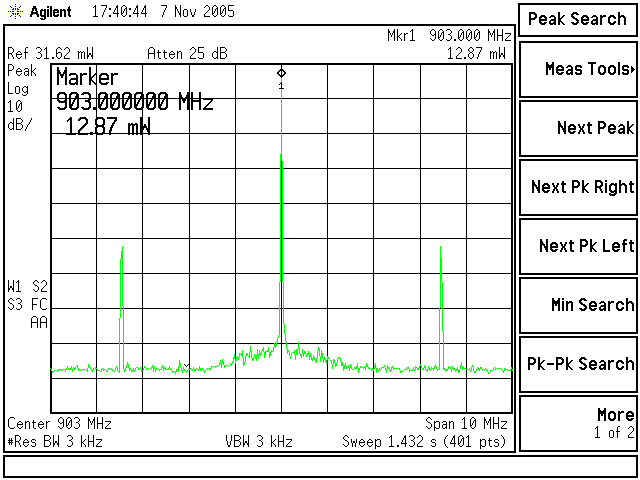Click the VBW 3 kHz readout
Viewport: 640px width, 480px height.
pos(259,442)
